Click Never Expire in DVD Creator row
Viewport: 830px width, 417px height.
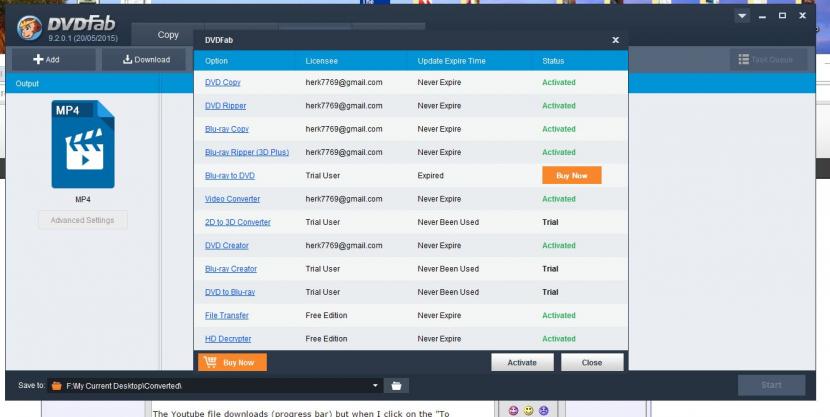click(439, 246)
